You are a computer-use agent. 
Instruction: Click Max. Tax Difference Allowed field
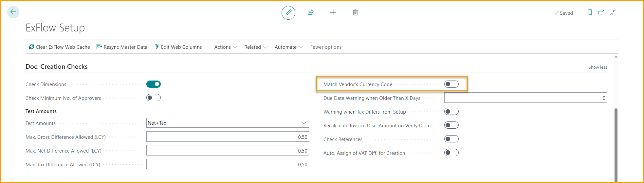pyautogui.click(x=228, y=164)
